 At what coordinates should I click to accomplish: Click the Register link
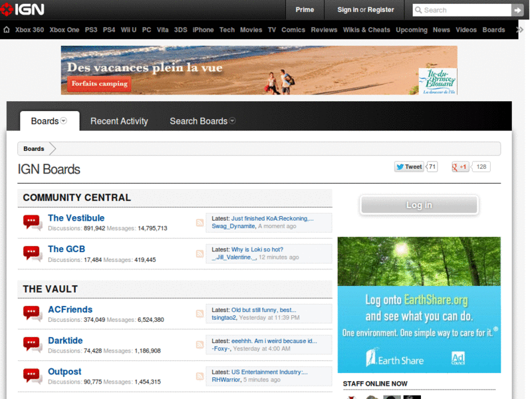pyautogui.click(x=380, y=10)
